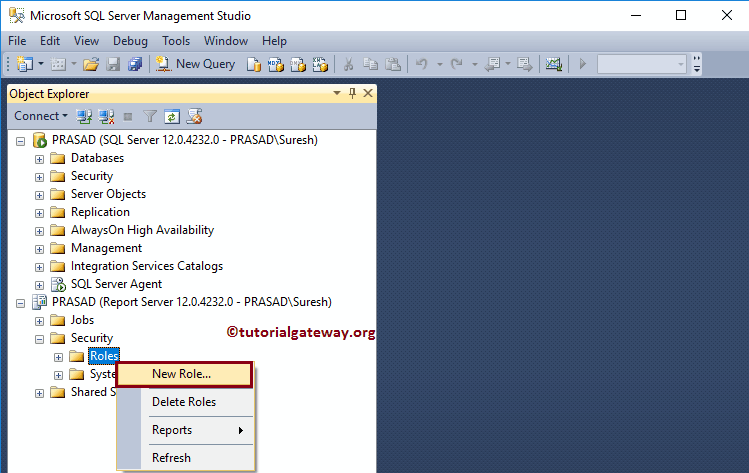Choose New Role... from context menu
This screenshot has width=749, height=473.
click(x=184, y=374)
